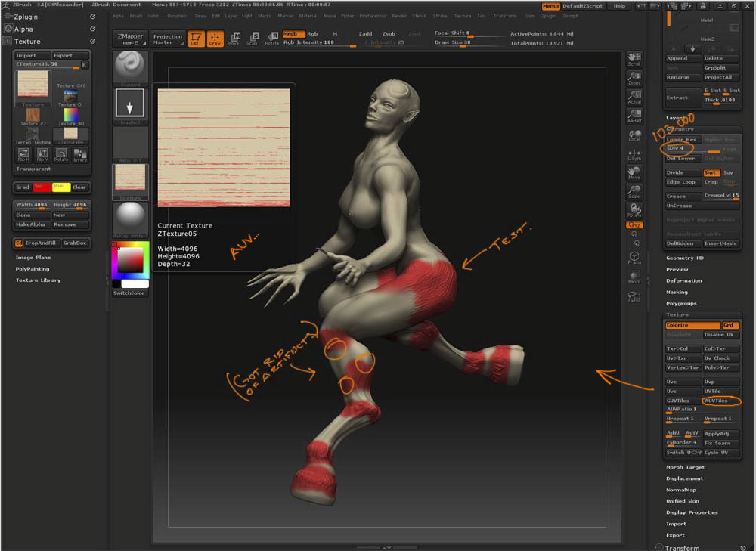Toggle the Xyz rotation mode
Image resolution: width=756 pixels, height=551 pixels.
(x=634, y=225)
